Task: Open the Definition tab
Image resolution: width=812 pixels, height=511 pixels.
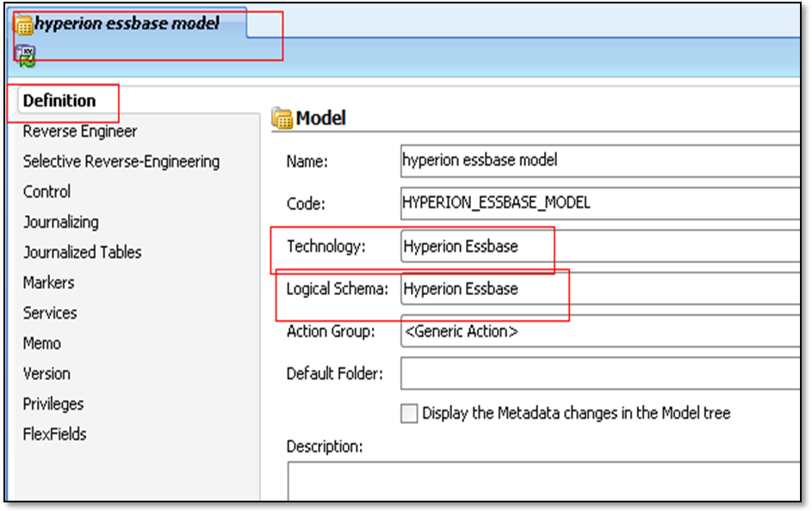Action: (x=59, y=101)
